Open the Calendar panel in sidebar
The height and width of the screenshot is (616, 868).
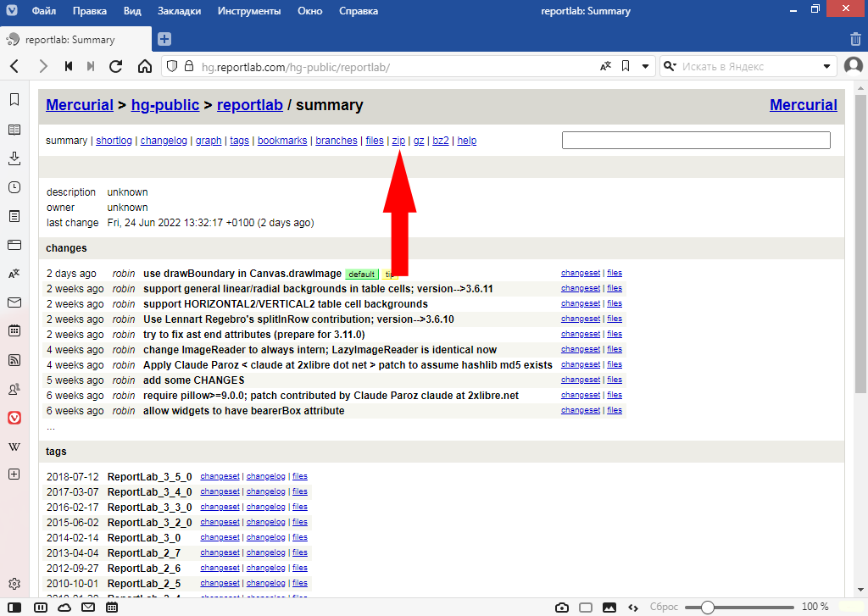[x=14, y=331]
